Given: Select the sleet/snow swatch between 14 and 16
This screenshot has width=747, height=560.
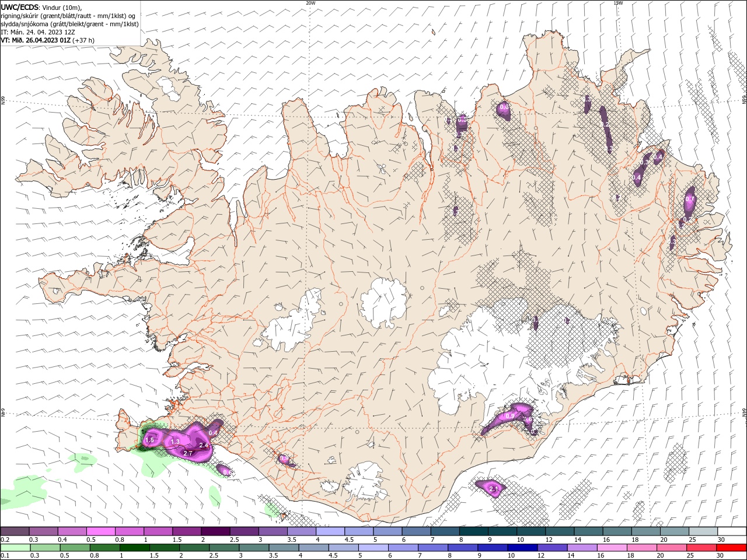Looking at the screenshot, I should 588,531.
